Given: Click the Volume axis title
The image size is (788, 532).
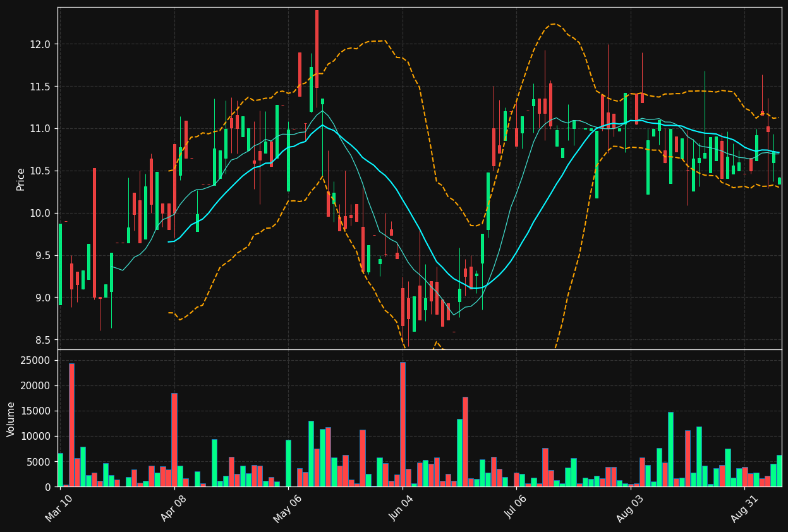Looking at the screenshot, I should point(11,419).
